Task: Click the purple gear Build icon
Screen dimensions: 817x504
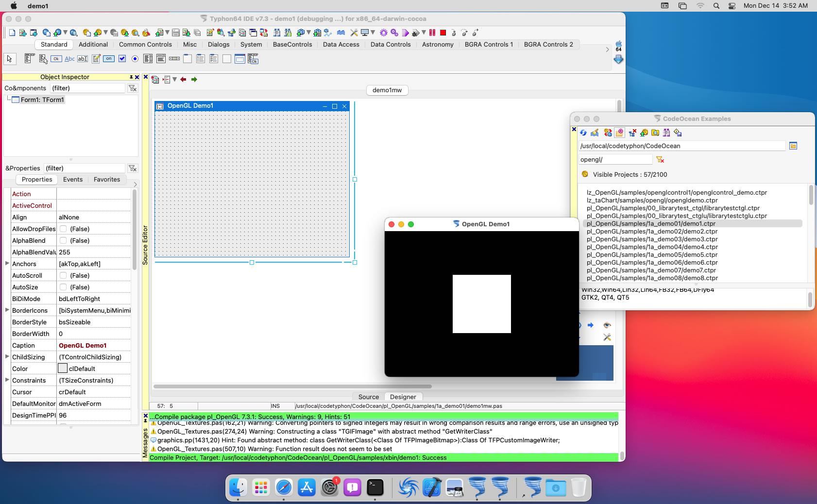Action: coord(384,33)
